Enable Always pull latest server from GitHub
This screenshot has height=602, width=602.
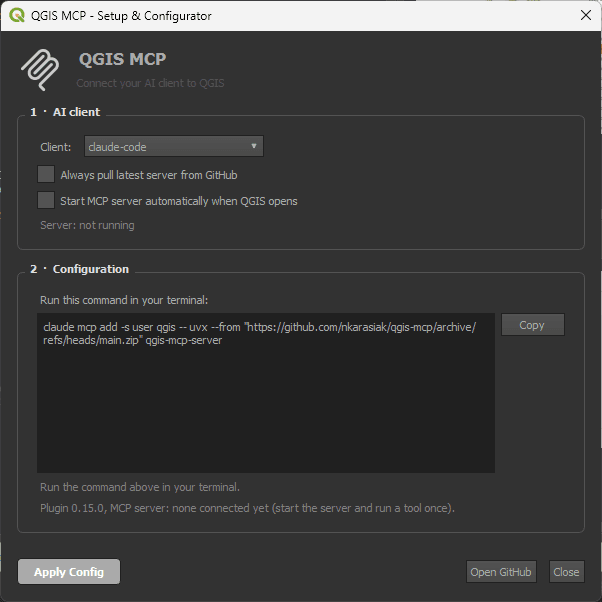[x=46, y=174]
